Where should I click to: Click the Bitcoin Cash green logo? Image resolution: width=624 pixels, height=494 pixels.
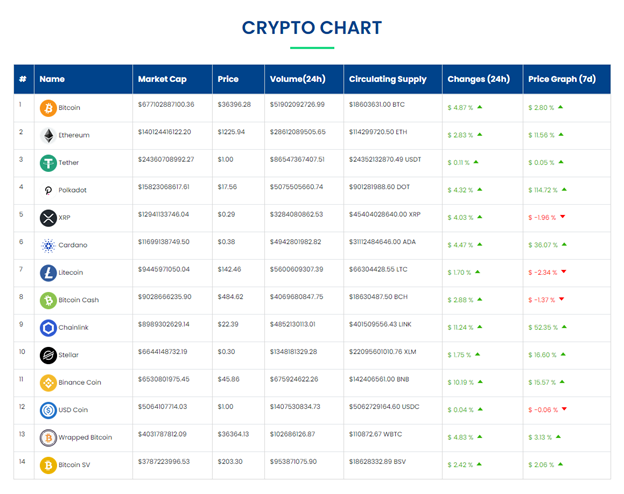48,300
